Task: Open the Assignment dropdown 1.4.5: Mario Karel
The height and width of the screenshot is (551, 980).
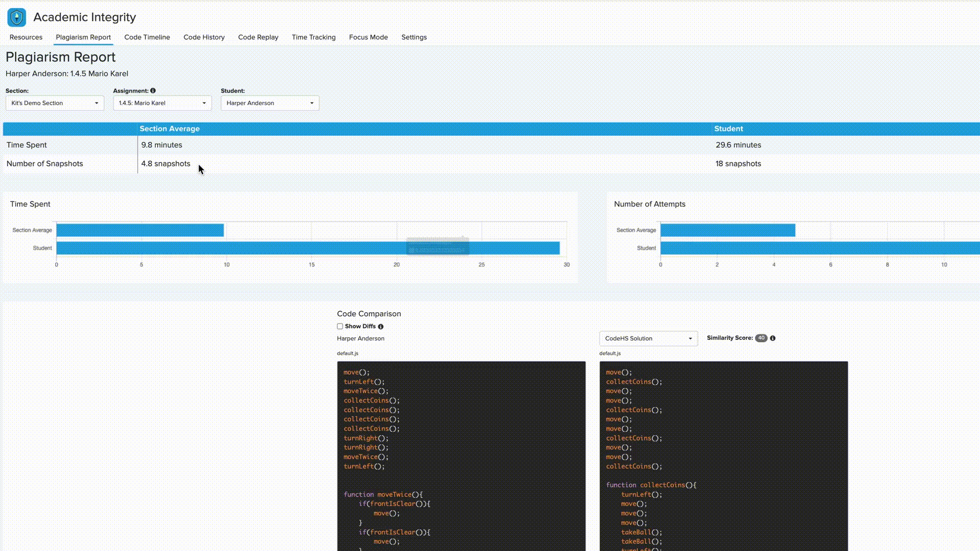Action: point(162,103)
